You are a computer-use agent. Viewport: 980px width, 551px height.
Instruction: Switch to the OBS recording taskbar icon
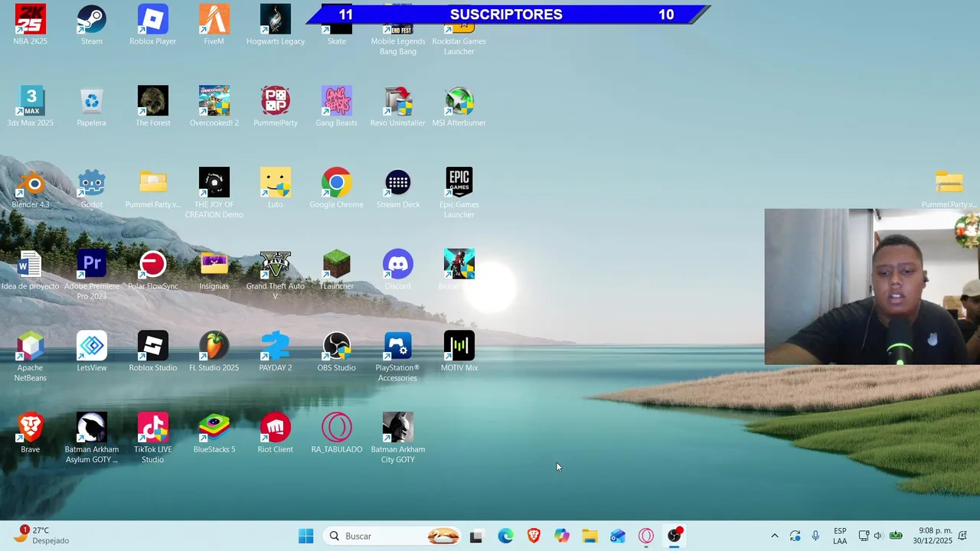[x=675, y=536]
